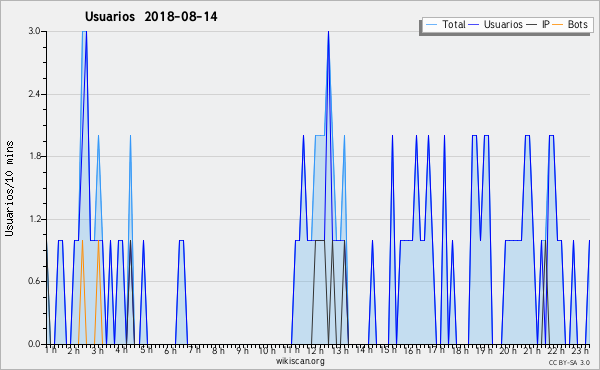Click the '22 h' x-axis label
Image resolution: width=600 pixels, height=370 pixels.
[556, 350]
